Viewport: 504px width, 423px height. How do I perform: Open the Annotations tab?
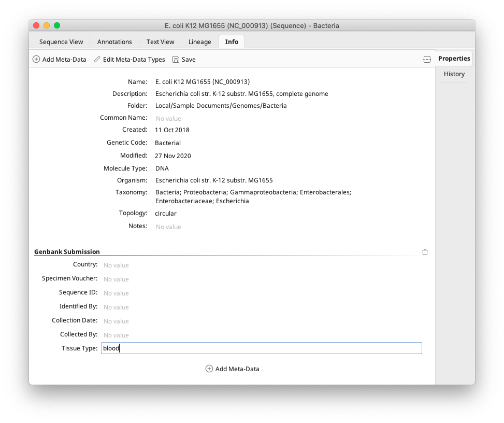point(114,42)
